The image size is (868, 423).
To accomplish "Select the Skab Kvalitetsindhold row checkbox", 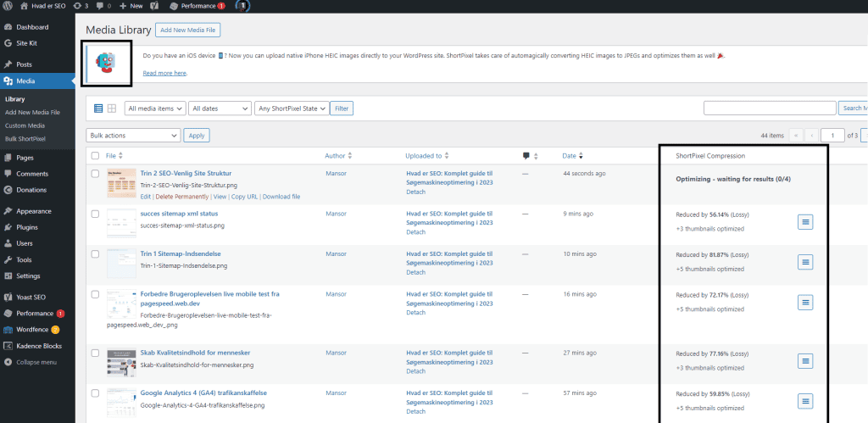I will coord(95,353).
